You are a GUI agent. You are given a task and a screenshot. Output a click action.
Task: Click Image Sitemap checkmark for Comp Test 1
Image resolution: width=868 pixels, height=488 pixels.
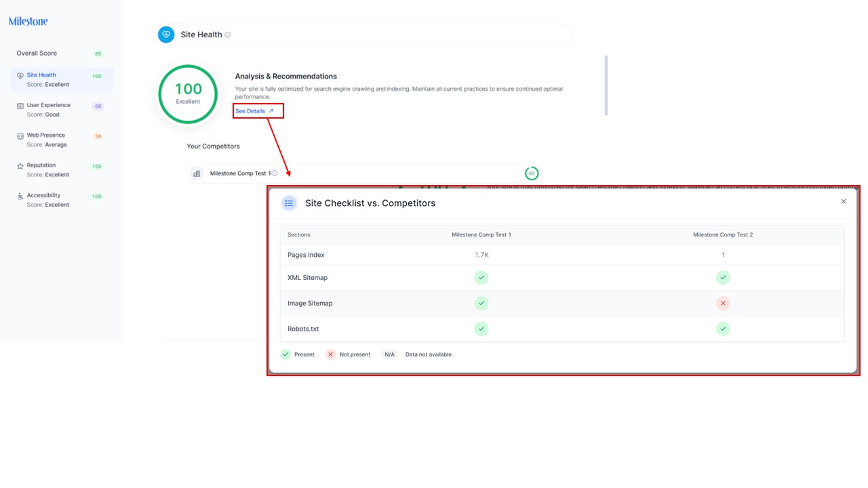click(x=481, y=303)
